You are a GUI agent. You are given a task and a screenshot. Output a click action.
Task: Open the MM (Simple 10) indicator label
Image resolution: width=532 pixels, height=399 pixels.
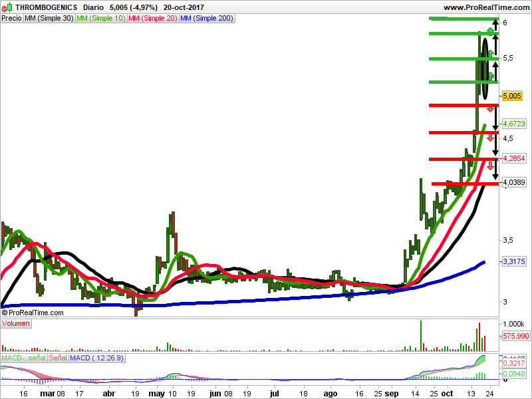(x=101, y=19)
